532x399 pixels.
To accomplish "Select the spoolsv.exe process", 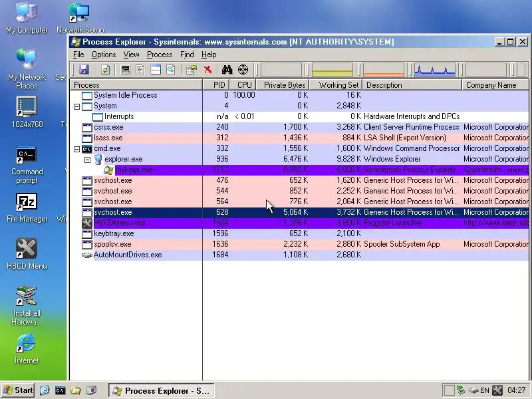I will [x=299, y=244].
